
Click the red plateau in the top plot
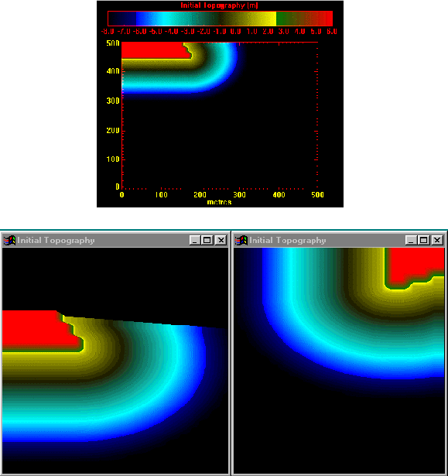[x=153, y=50]
